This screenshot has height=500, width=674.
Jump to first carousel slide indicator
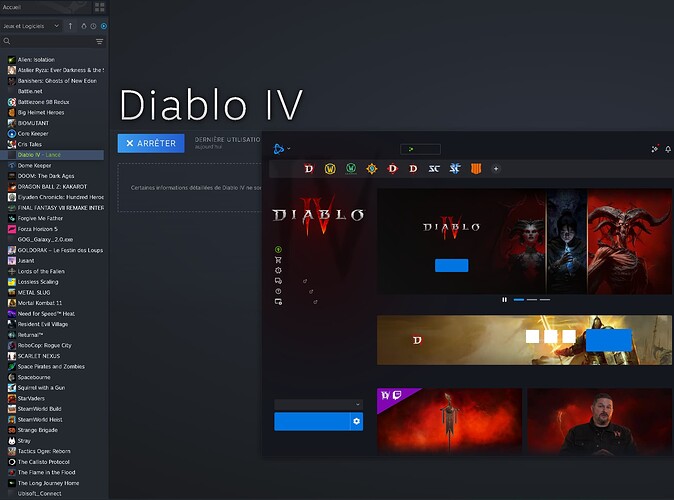(x=519, y=300)
